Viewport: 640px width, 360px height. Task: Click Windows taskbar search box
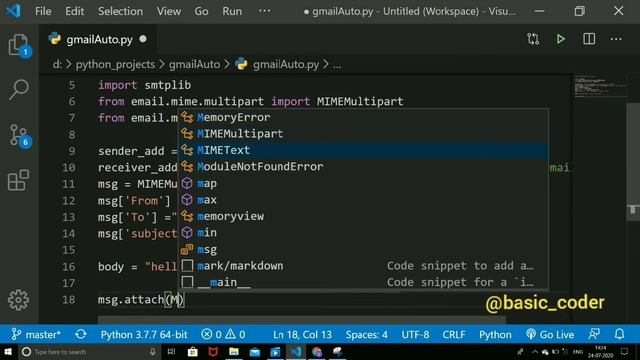coord(89,351)
